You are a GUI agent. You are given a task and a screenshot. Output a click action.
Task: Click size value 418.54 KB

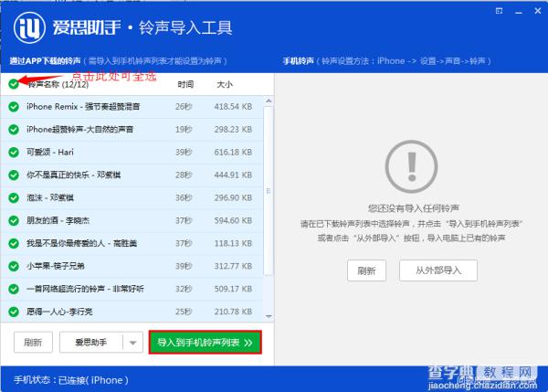click(x=233, y=107)
